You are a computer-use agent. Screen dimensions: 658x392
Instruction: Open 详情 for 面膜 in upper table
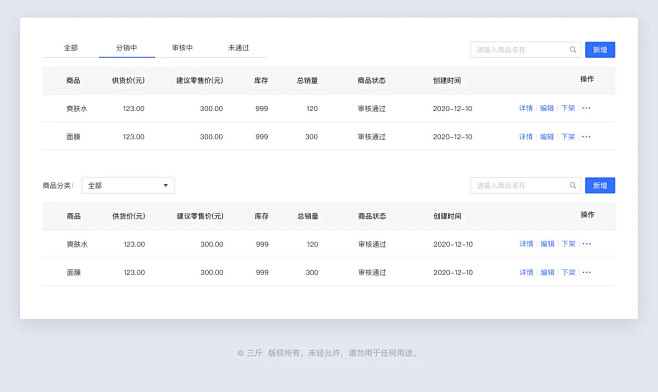(x=526, y=137)
